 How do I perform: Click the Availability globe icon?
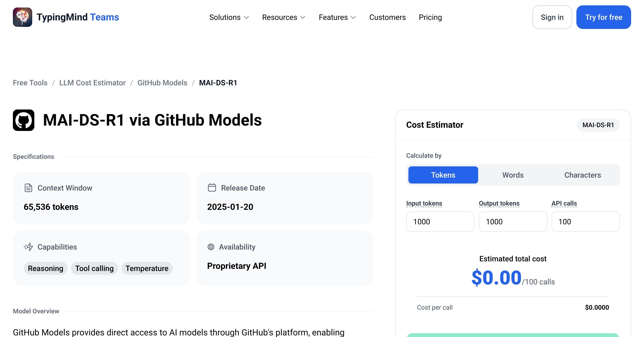click(211, 247)
